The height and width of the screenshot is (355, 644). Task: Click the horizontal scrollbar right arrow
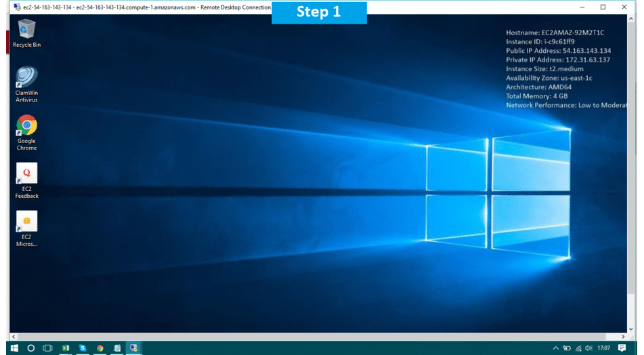coord(624,337)
